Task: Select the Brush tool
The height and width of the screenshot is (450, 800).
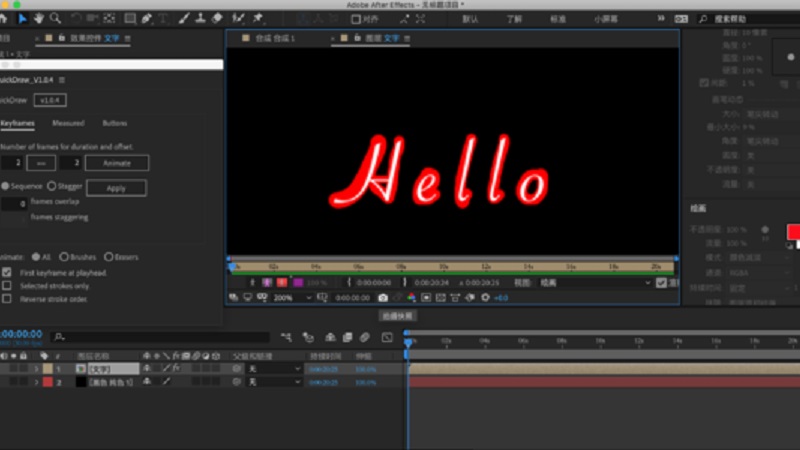Action: [183, 18]
